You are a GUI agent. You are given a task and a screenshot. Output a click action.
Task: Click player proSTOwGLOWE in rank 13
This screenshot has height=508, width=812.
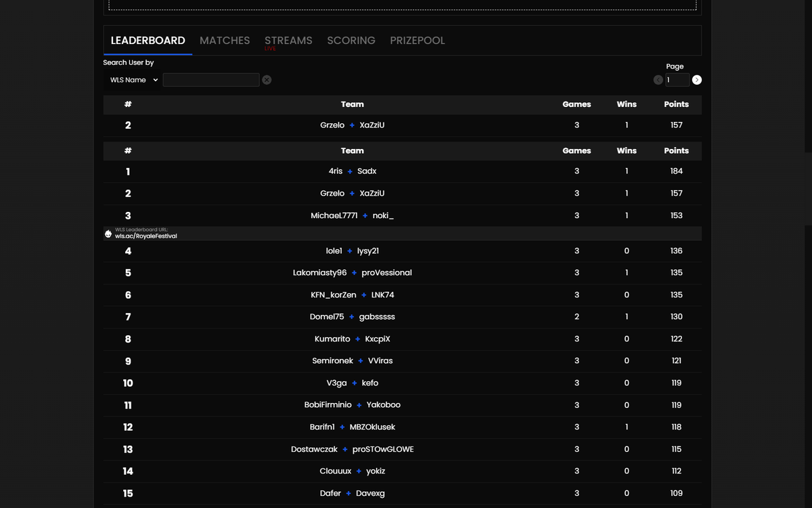(x=383, y=450)
